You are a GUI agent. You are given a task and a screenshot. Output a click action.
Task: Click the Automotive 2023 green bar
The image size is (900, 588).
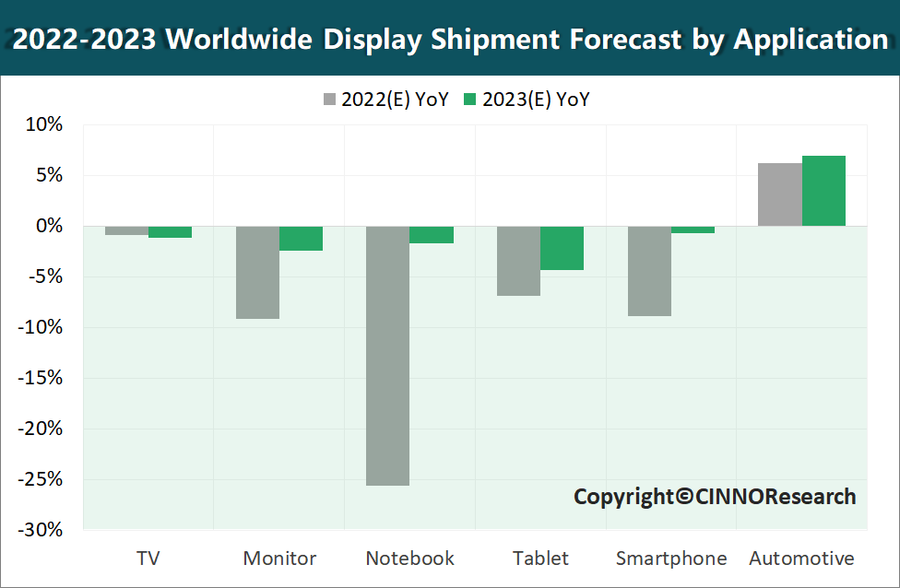[x=823, y=191]
